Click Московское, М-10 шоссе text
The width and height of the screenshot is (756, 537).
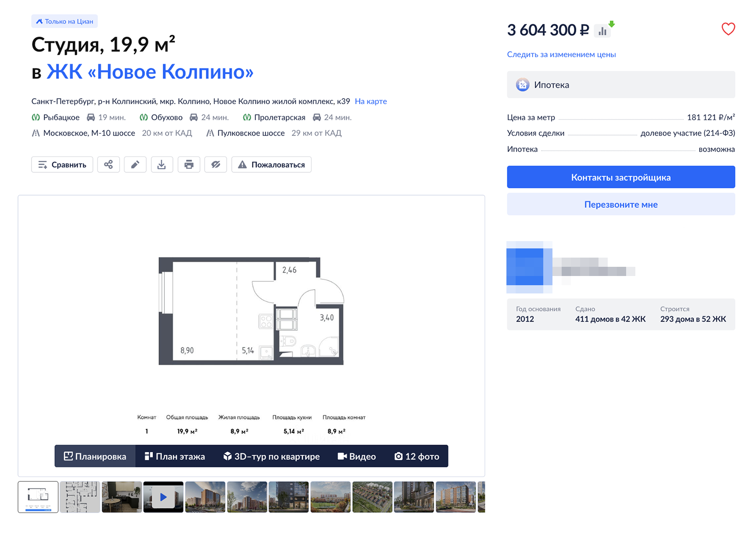(x=89, y=133)
